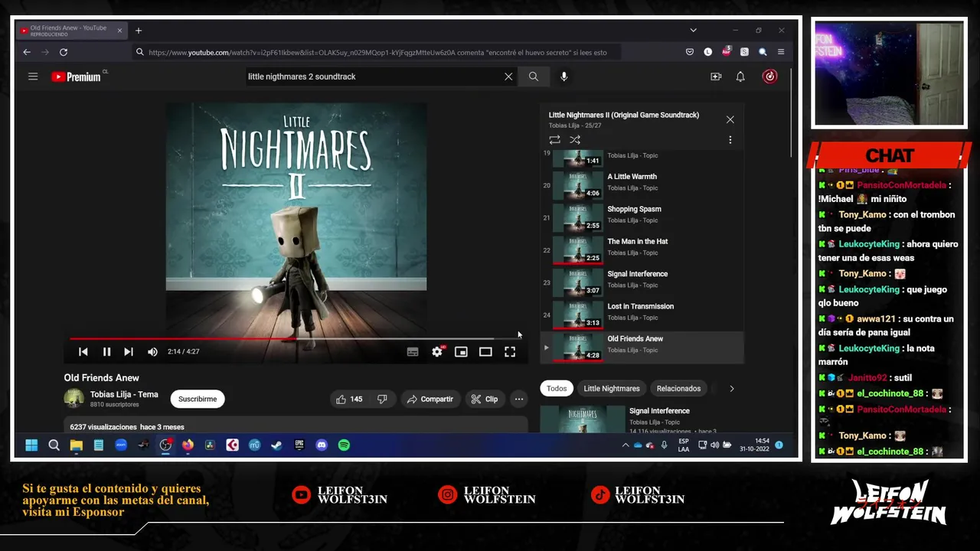Click the Tobias Lilja channel avatar
Viewport: 980px width, 551px height.
pos(74,399)
